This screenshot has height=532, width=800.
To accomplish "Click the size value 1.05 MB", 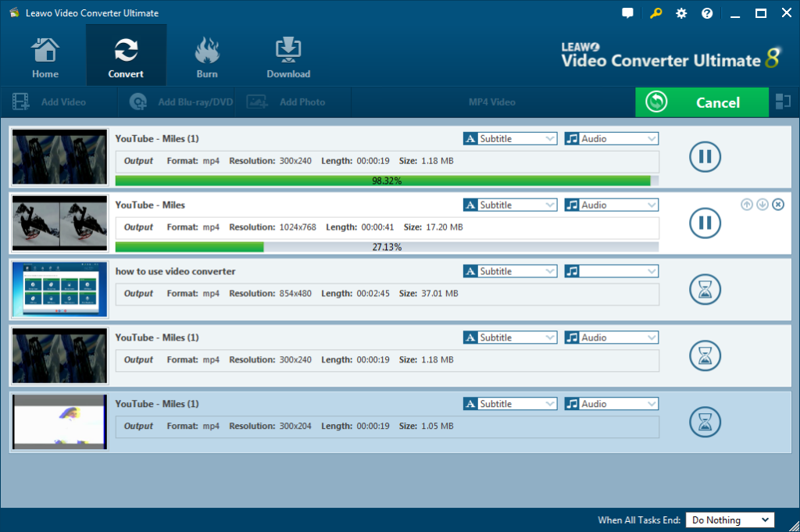I will point(437,426).
